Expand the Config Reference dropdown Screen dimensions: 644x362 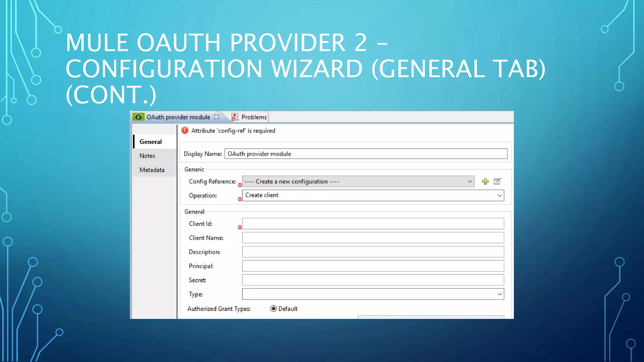[x=470, y=181]
